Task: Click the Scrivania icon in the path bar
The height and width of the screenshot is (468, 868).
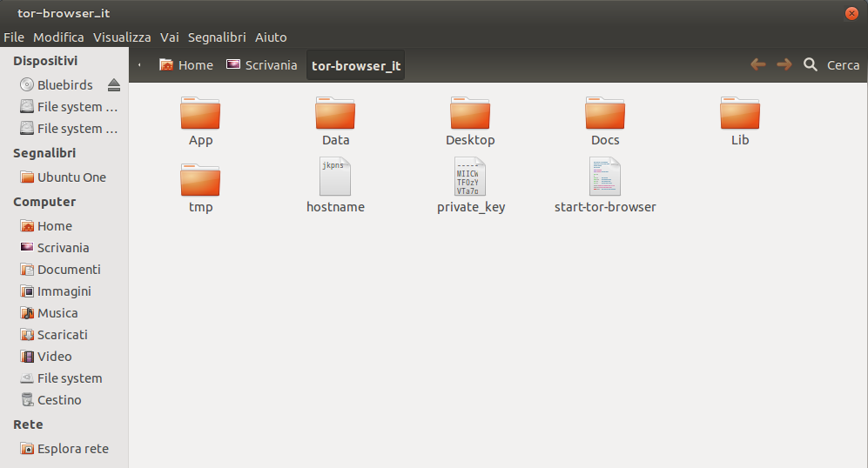Action: point(233,64)
